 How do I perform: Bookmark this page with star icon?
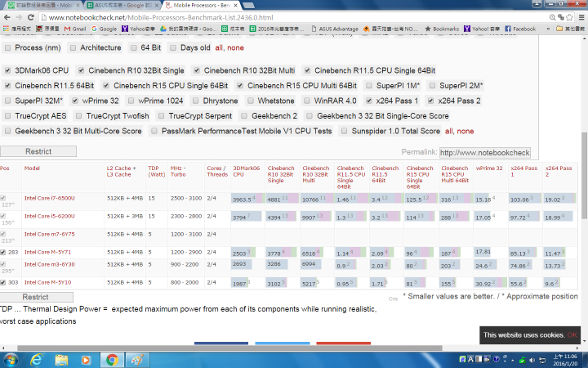pos(570,17)
